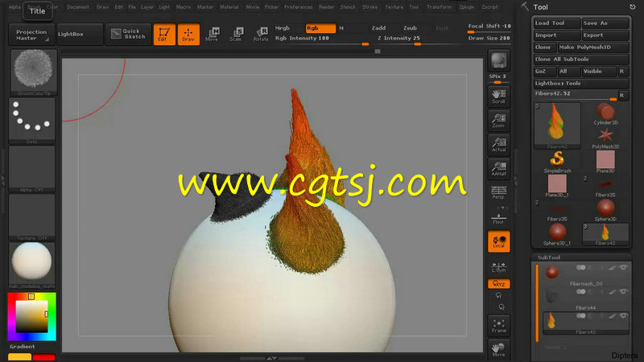Click the Export button
Image resolution: width=644 pixels, height=362 pixels.
pos(605,35)
